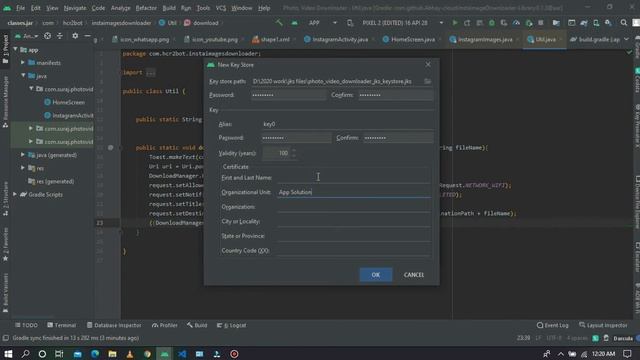This screenshot has width=640, height=360.
Task: Open the SDK Manager icon
Action: click(609, 23)
